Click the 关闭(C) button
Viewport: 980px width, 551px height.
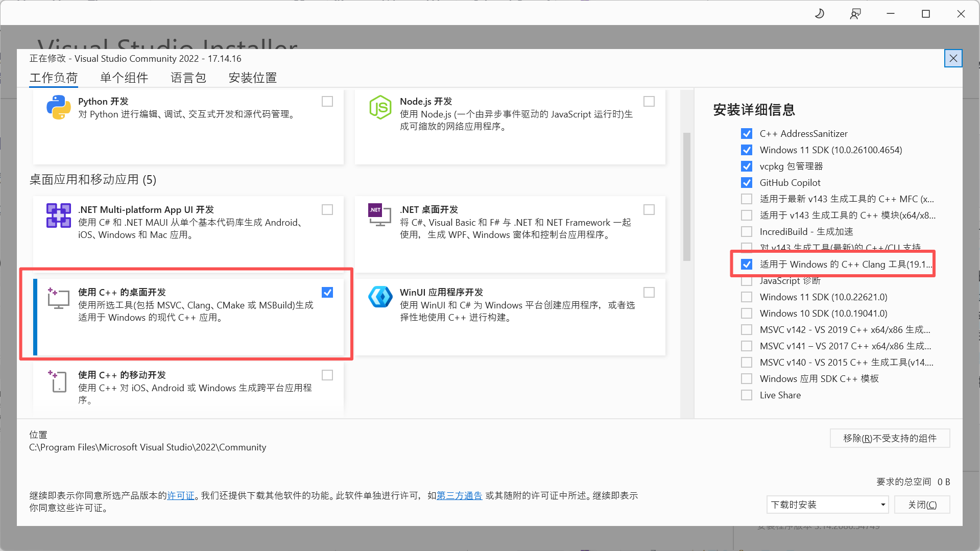pos(922,505)
